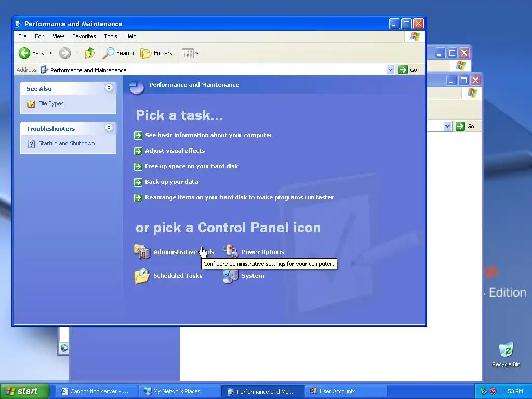
Task: Click arrow icon beside Adjust visual effects
Action: pyautogui.click(x=138, y=151)
